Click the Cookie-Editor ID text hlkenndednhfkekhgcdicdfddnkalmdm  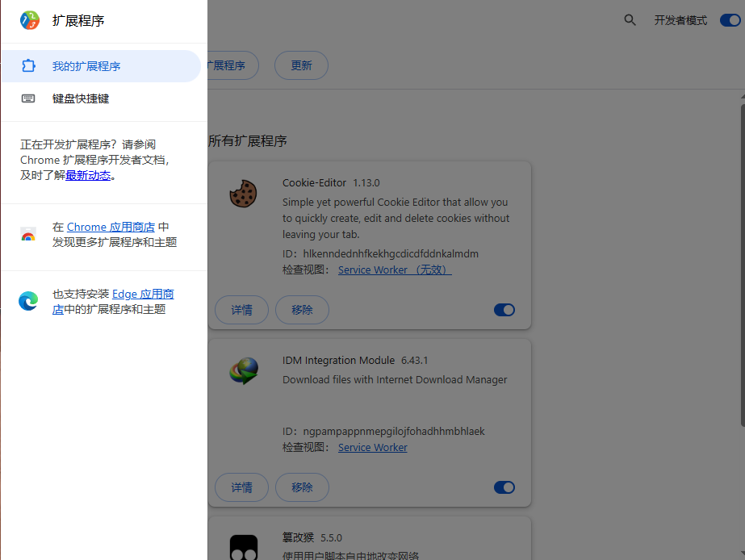[x=391, y=253]
